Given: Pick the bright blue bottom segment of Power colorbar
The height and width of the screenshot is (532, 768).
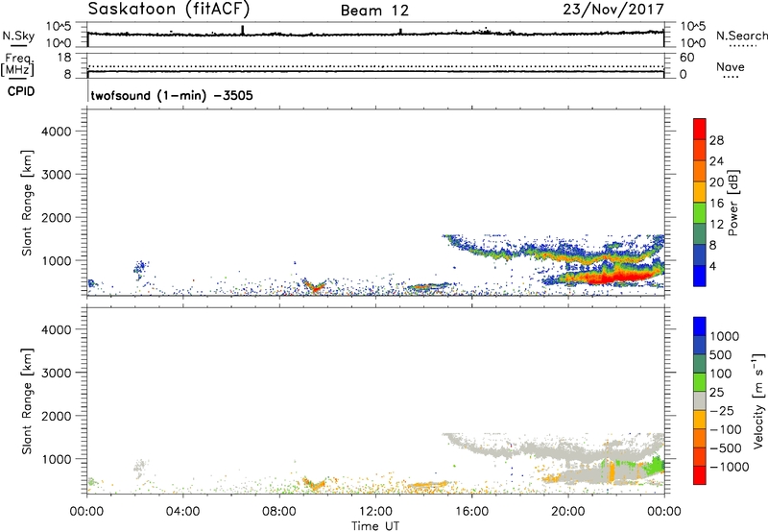Looking at the screenshot, I should [700, 276].
